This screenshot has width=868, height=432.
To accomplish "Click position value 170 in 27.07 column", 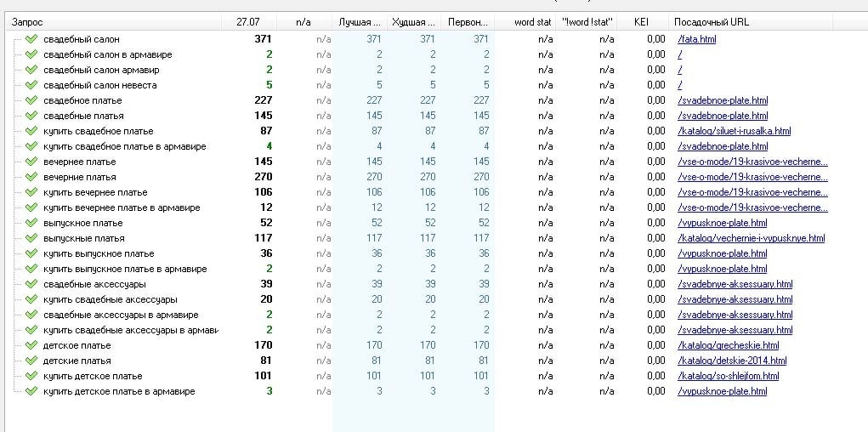I will pos(263,345).
